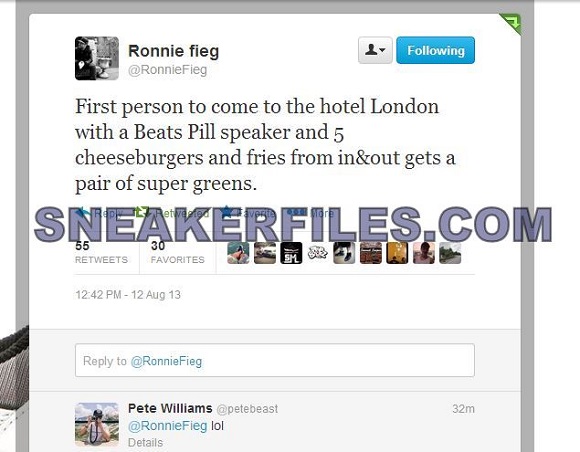Click the Favorite star icon
This screenshot has height=452, width=580.
[x=226, y=212]
